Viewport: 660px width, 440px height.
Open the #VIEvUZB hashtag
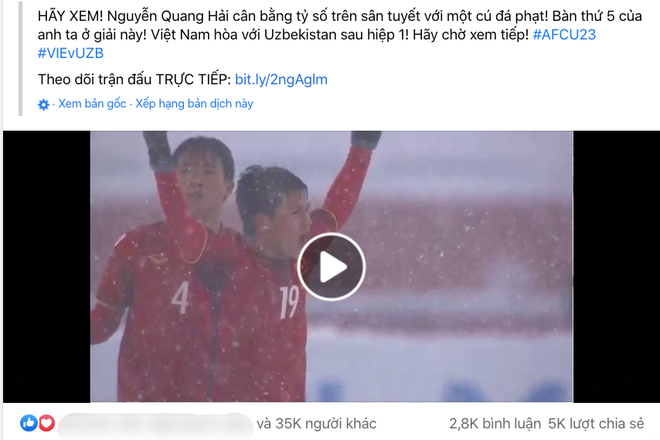click(70, 53)
